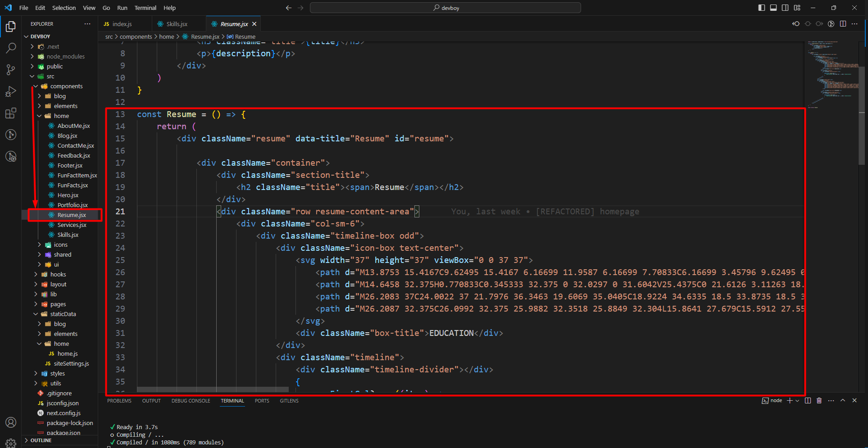
Task: Toggle the primary side bar visibility
Action: pyautogui.click(x=762, y=8)
